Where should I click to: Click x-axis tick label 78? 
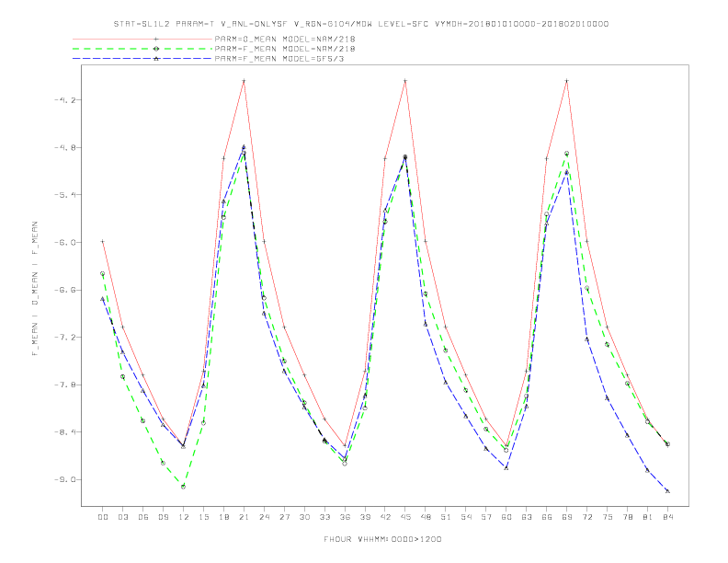[627, 517]
